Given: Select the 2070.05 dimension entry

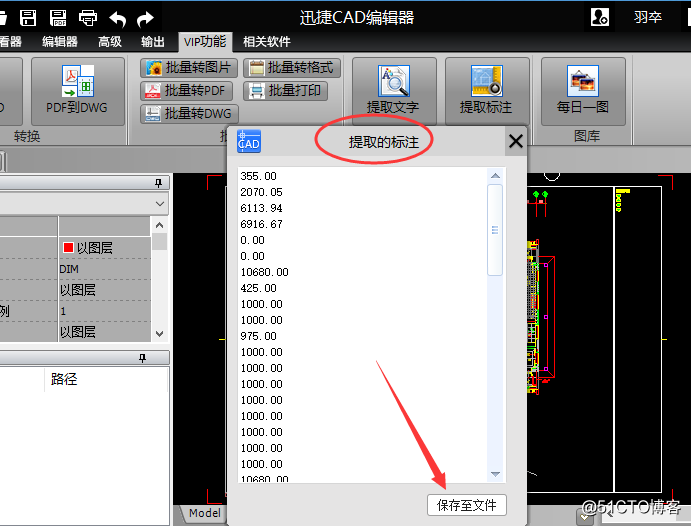Looking at the screenshot, I should coord(261,192).
